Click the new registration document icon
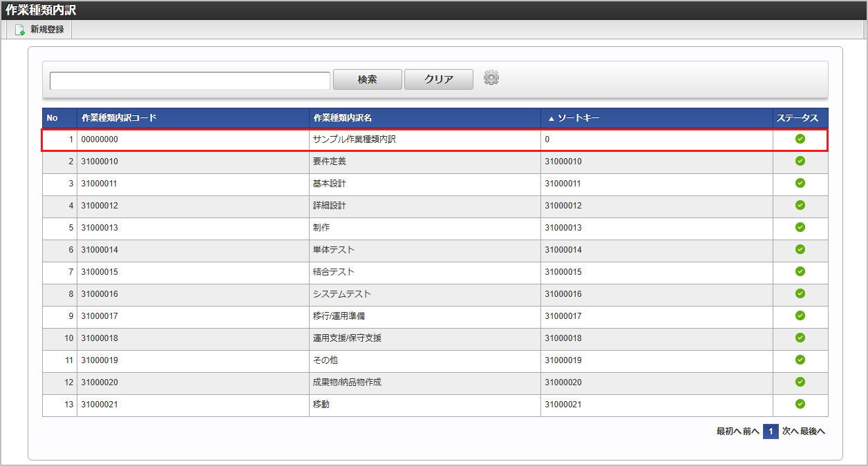This screenshot has width=868, height=466. [x=20, y=30]
